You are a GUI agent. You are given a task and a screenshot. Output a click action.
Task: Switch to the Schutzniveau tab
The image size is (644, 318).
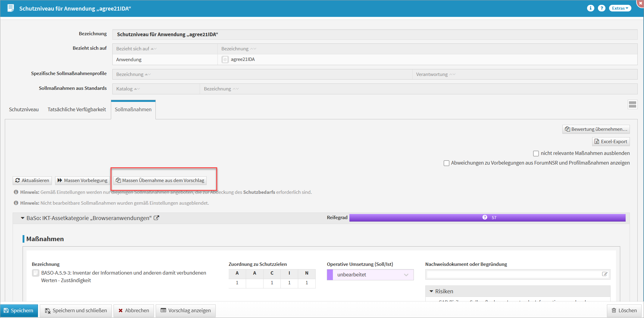tap(24, 109)
